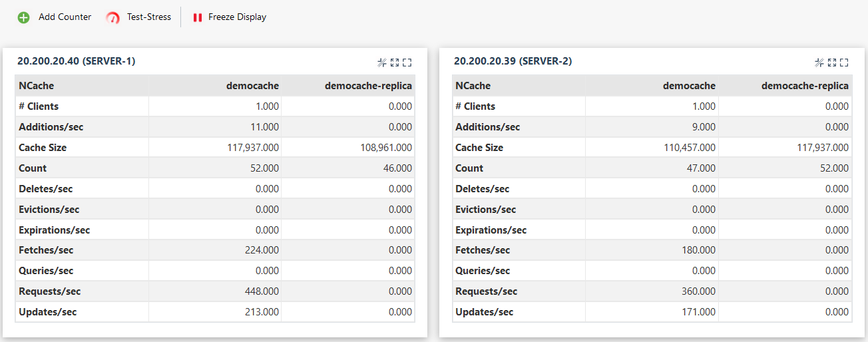
Task: Select democache column header in SERVER-1 table
Action: pyautogui.click(x=252, y=86)
